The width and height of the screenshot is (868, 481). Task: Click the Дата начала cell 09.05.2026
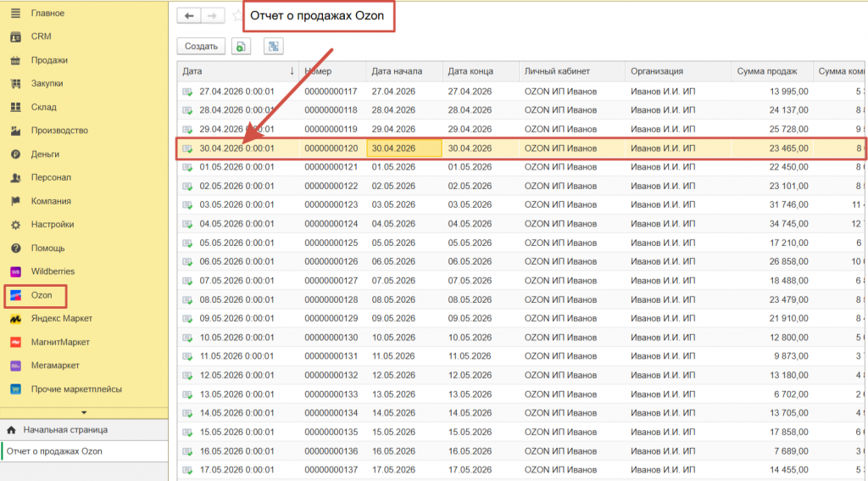pyautogui.click(x=393, y=319)
